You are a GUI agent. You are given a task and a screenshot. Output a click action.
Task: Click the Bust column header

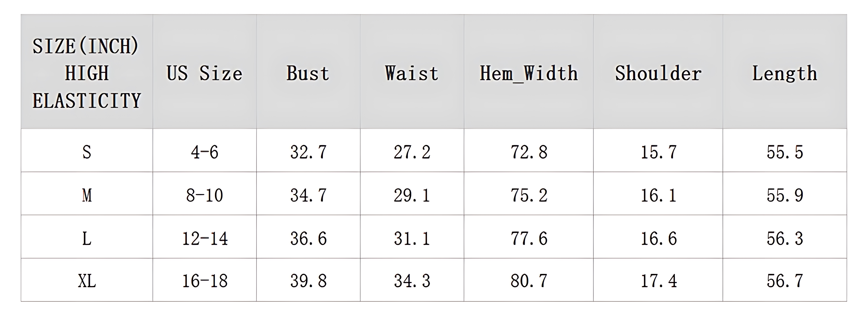tap(308, 72)
